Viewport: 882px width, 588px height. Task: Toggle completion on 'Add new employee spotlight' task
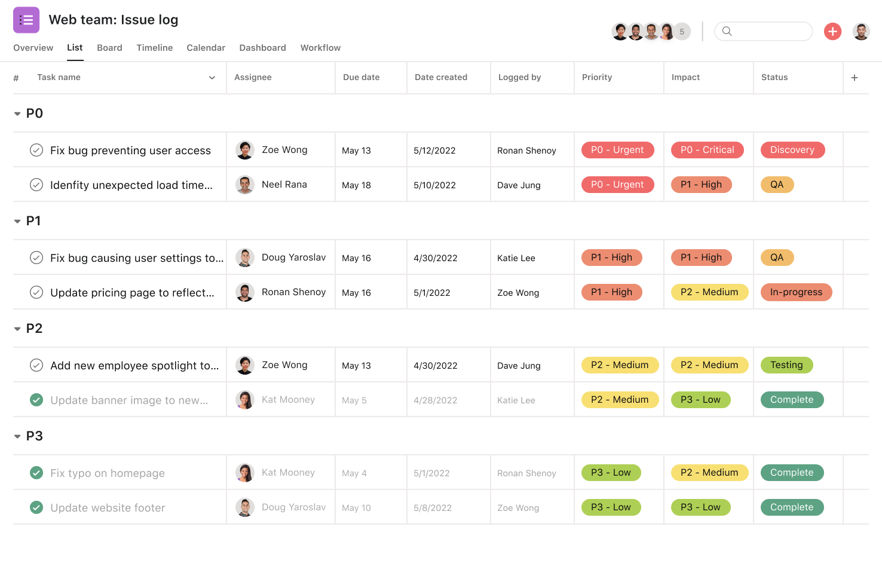[36, 365]
